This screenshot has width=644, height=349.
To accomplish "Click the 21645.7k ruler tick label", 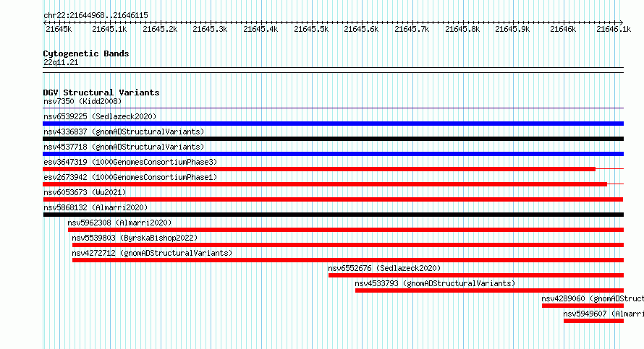I will 412,29.
